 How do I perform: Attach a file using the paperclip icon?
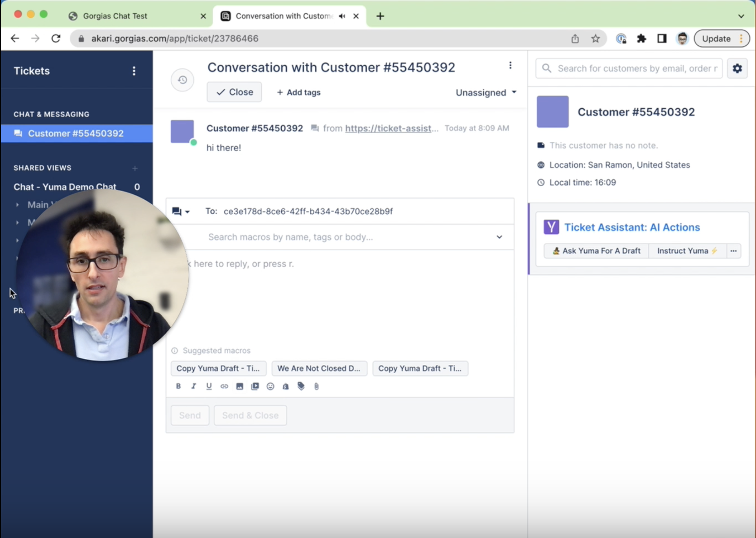316,386
